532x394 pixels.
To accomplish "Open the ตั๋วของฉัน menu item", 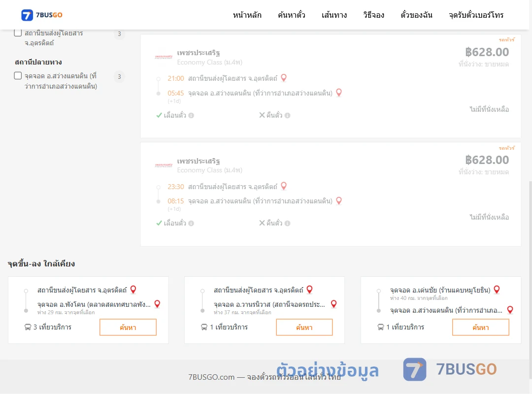I will coord(416,15).
